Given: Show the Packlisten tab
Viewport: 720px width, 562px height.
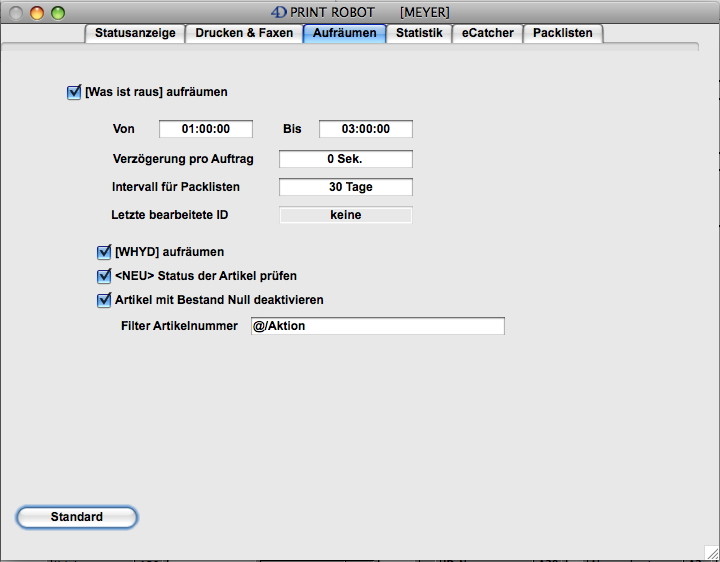Looking at the screenshot, I should (562, 33).
